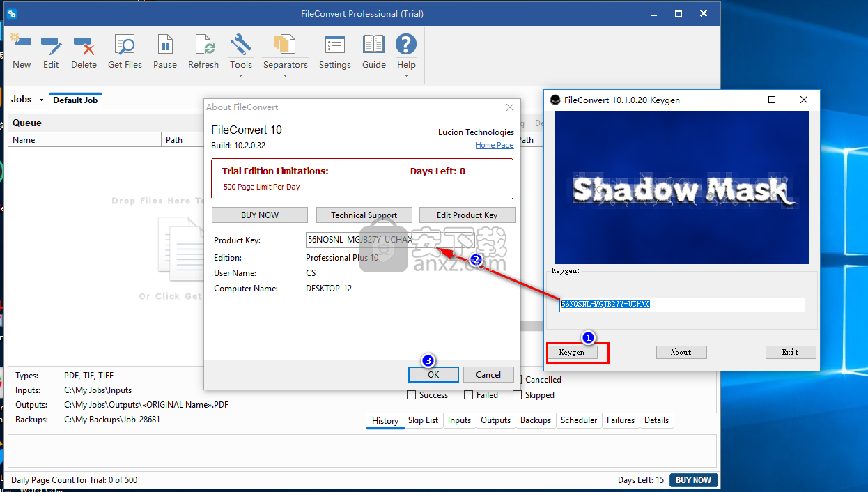Select the Default Job tab
This screenshot has width=868, height=492.
(x=75, y=100)
